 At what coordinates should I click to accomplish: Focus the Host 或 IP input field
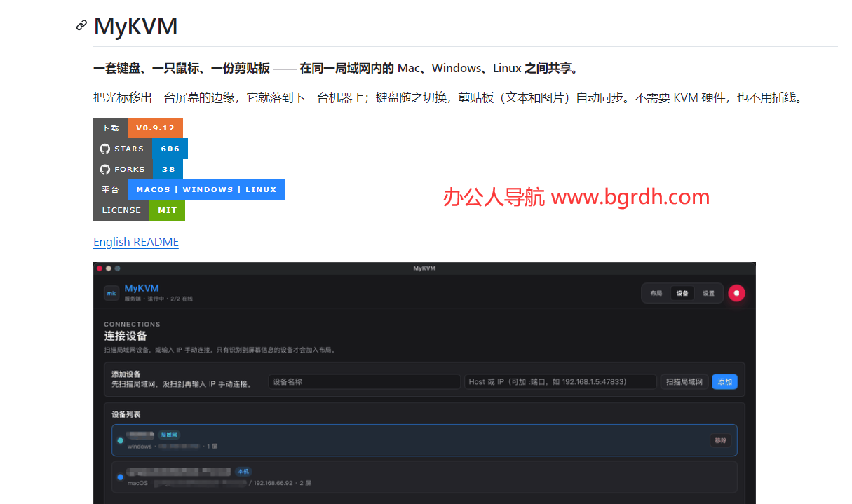560,382
